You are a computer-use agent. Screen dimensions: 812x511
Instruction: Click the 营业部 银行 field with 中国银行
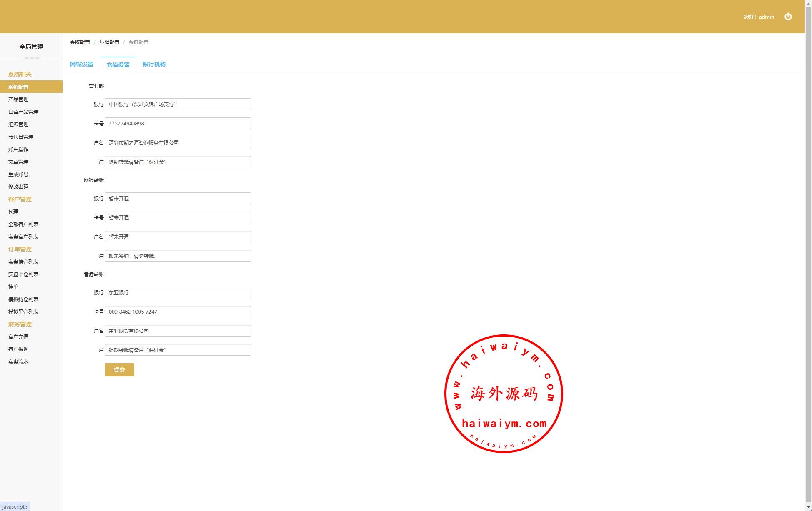pyautogui.click(x=178, y=105)
